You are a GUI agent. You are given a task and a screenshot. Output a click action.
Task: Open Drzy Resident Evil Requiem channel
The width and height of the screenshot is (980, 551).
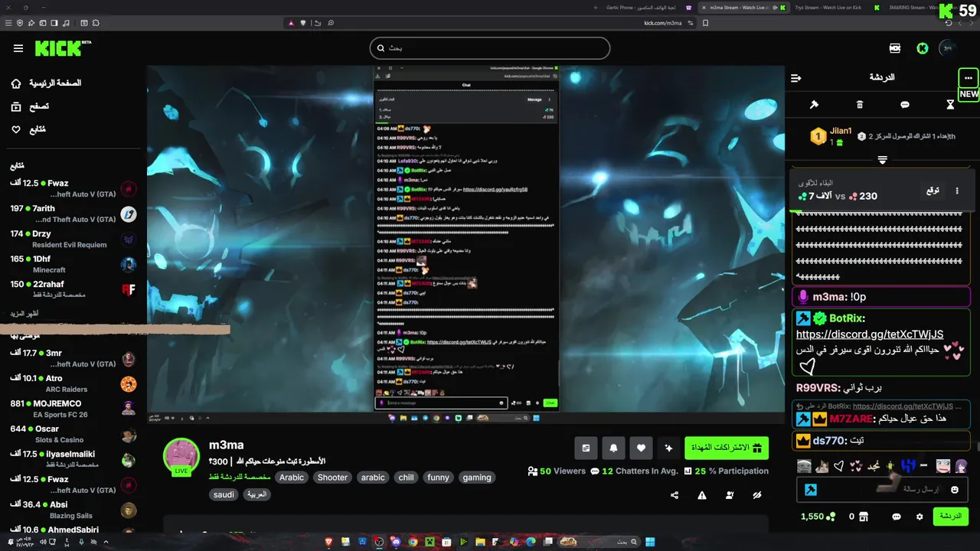[x=73, y=240]
